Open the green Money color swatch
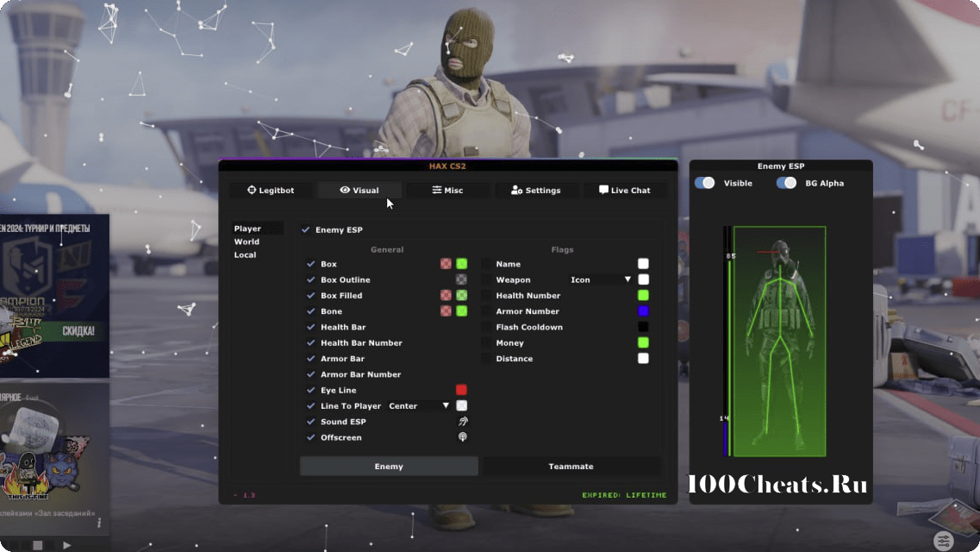 (643, 342)
